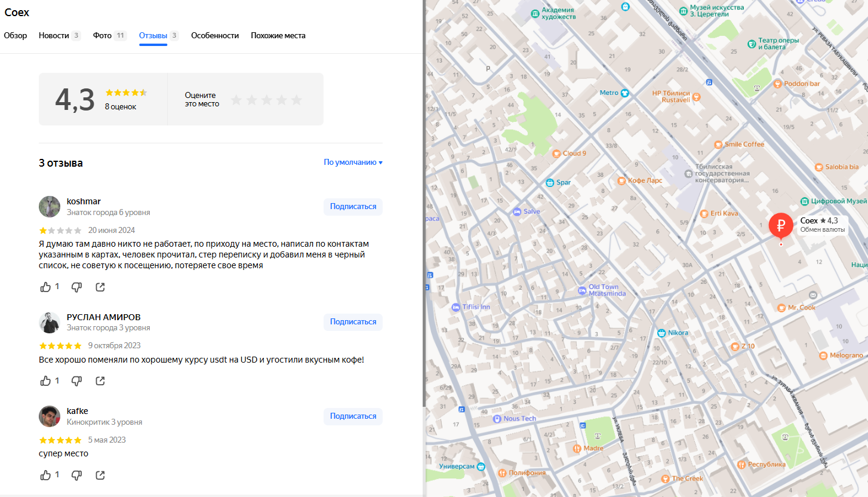
Task: Open the Особенности tab
Action: click(215, 36)
